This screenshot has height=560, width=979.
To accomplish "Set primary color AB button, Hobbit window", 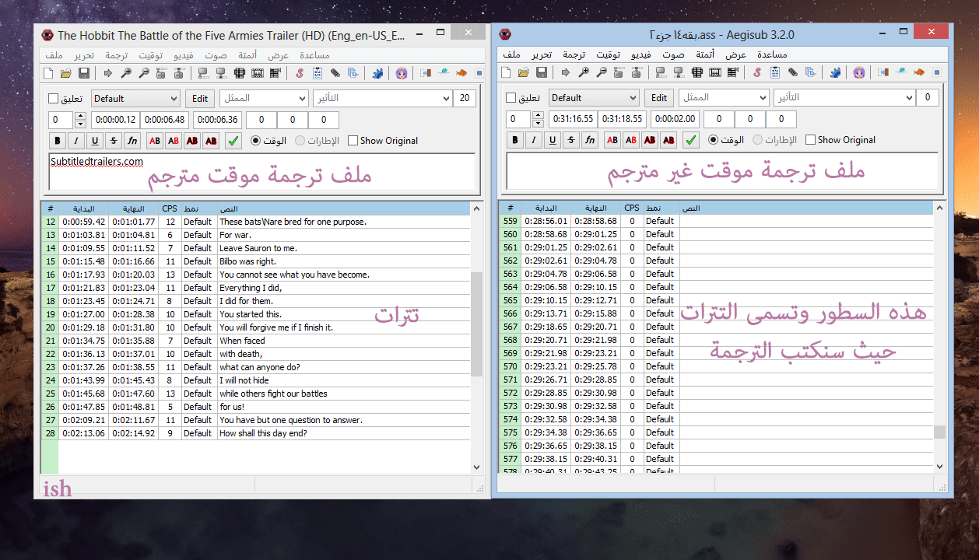I will pos(155,141).
